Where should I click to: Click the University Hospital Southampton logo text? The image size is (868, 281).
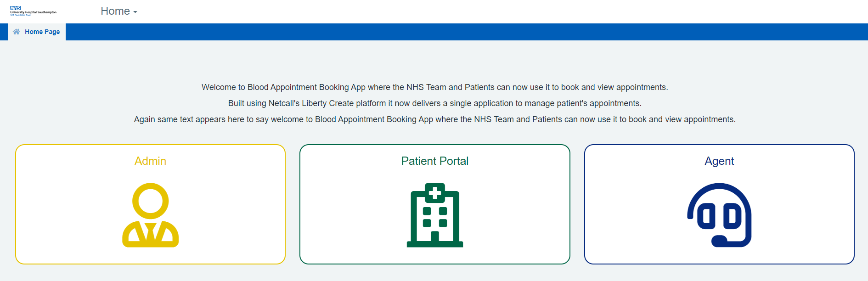pyautogui.click(x=34, y=12)
